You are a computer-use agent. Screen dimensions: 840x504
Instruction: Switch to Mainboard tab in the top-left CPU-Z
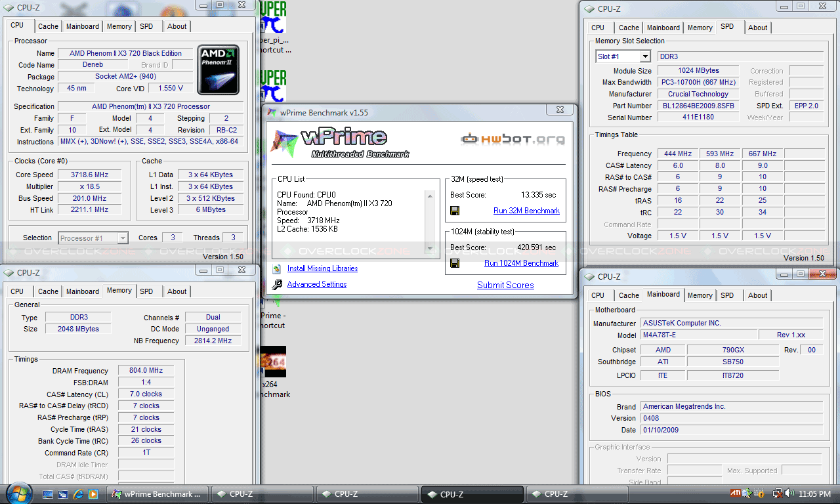(x=83, y=26)
